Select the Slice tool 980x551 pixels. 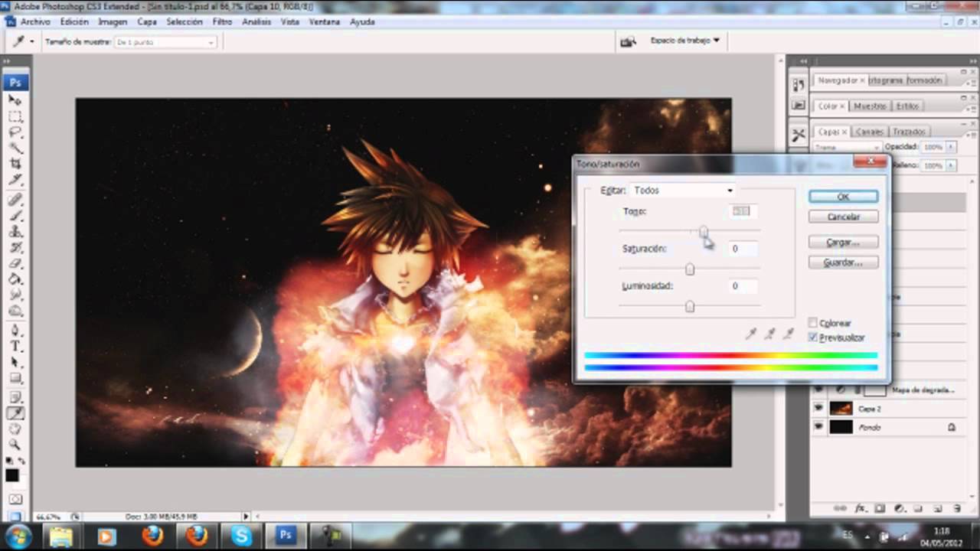point(15,179)
